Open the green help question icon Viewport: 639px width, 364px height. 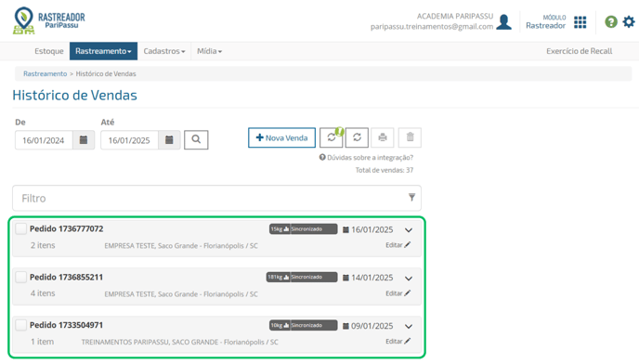click(x=611, y=21)
